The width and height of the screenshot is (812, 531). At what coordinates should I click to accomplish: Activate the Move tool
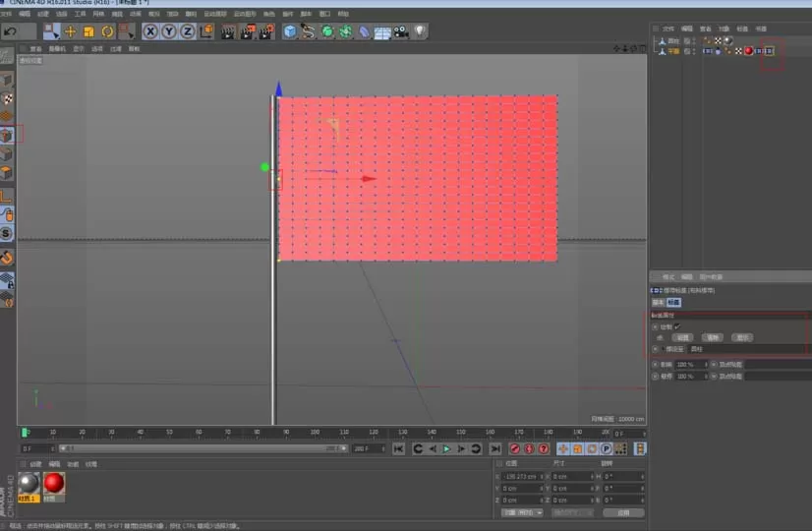coord(70,32)
